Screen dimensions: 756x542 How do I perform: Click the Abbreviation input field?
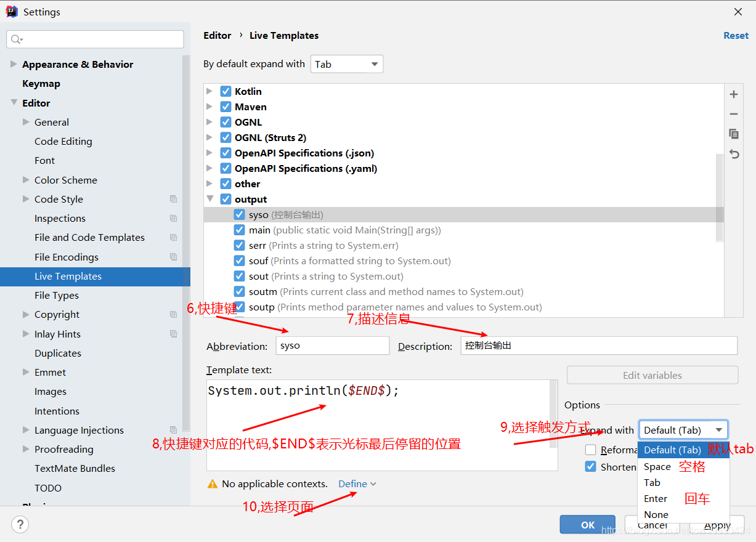pyautogui.click(x=333, y=346)
